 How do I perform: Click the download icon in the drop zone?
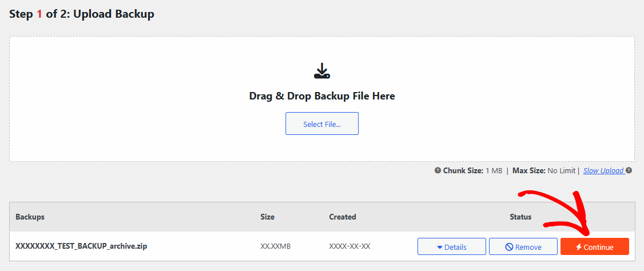(322, 71)
